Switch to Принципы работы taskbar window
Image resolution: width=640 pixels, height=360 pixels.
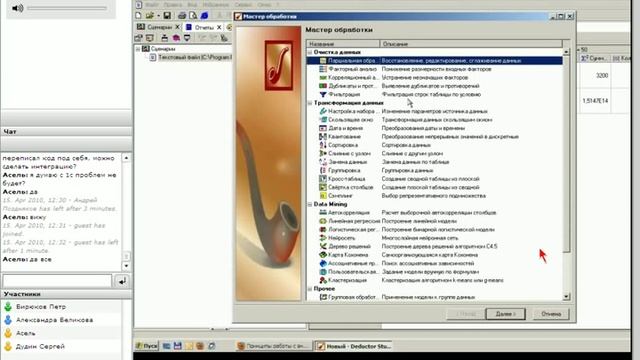(x=273, y=346)
